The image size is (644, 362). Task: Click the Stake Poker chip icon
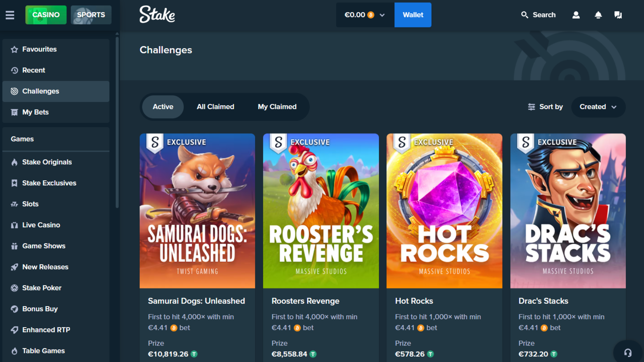click(14, 288)
